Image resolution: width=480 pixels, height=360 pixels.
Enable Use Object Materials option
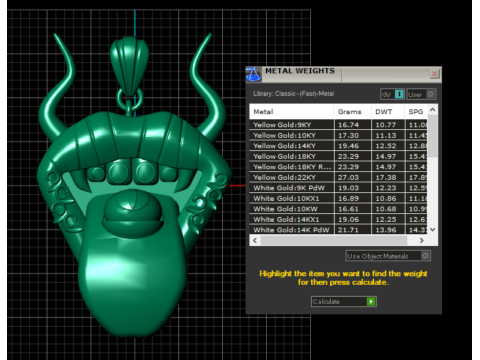[388, 256]
